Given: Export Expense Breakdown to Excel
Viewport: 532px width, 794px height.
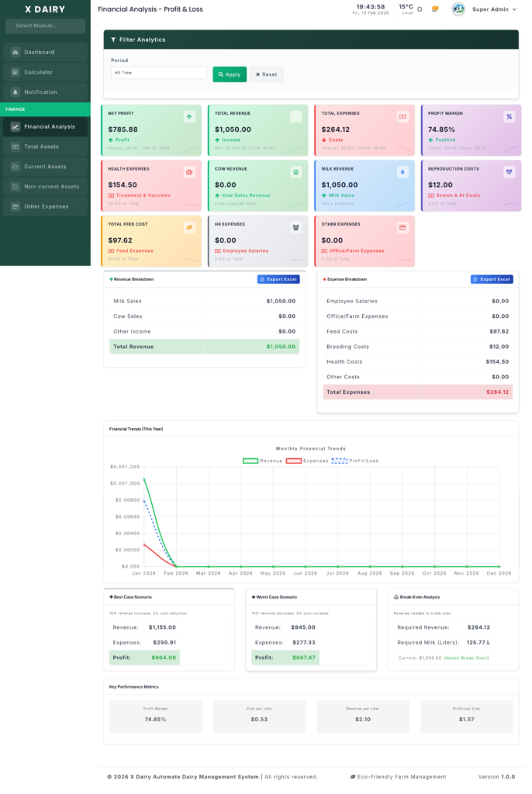Looking at the screenshot, I should click(492, 279).
